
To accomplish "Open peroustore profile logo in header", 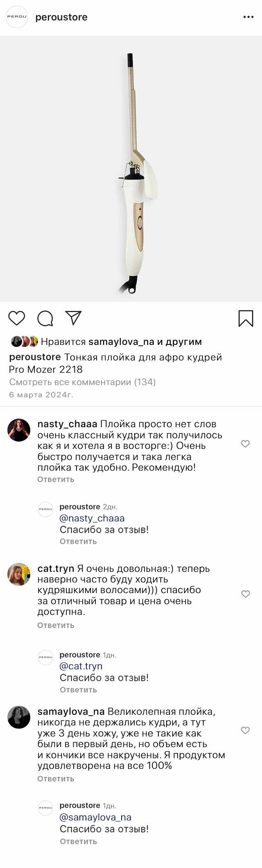I will tap(17, 17).
